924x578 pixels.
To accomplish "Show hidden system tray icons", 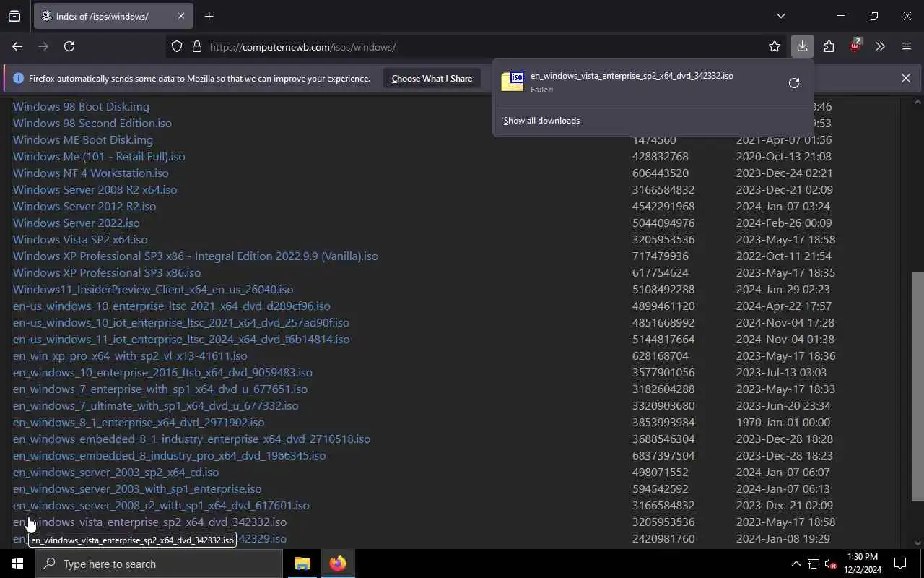I will 796,564.
